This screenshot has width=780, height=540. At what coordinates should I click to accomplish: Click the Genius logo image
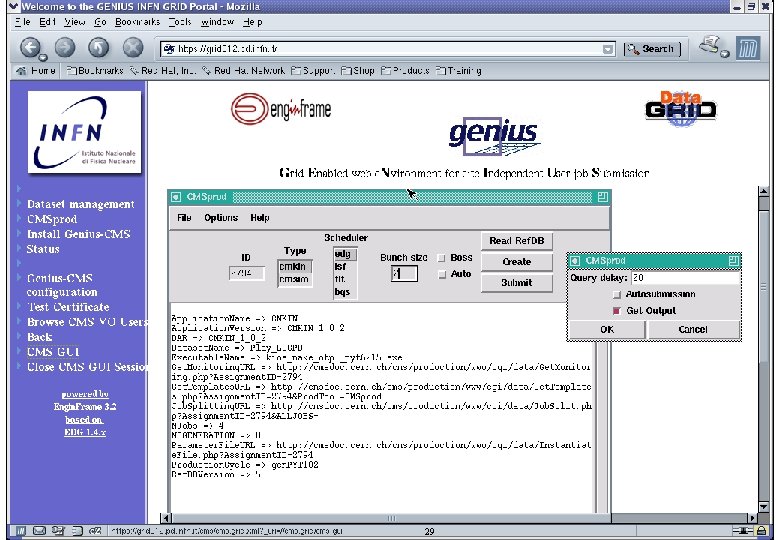point(493,136)
